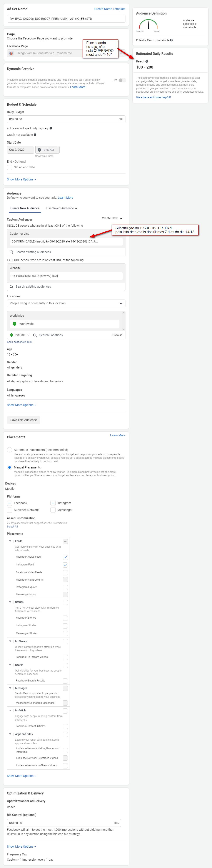
Task: Uncheck Facebook News Feed placement
Action: tap(65, 557)
